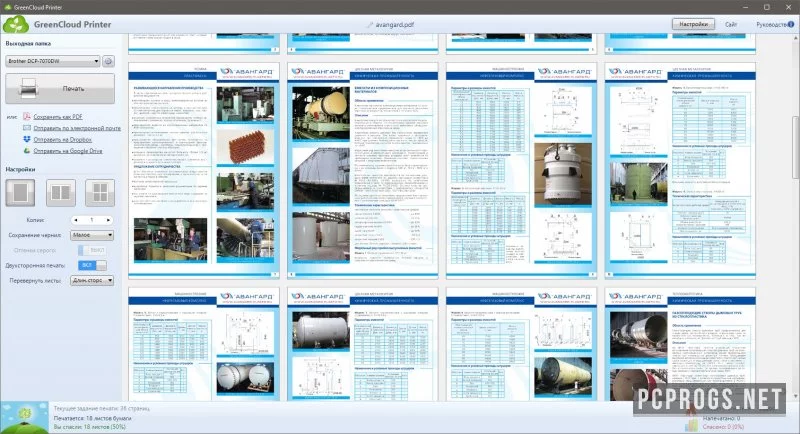Select bottom-row page with horizontal white tank
The height and width of the screenshot is (434, 800).
click(363, 344)
